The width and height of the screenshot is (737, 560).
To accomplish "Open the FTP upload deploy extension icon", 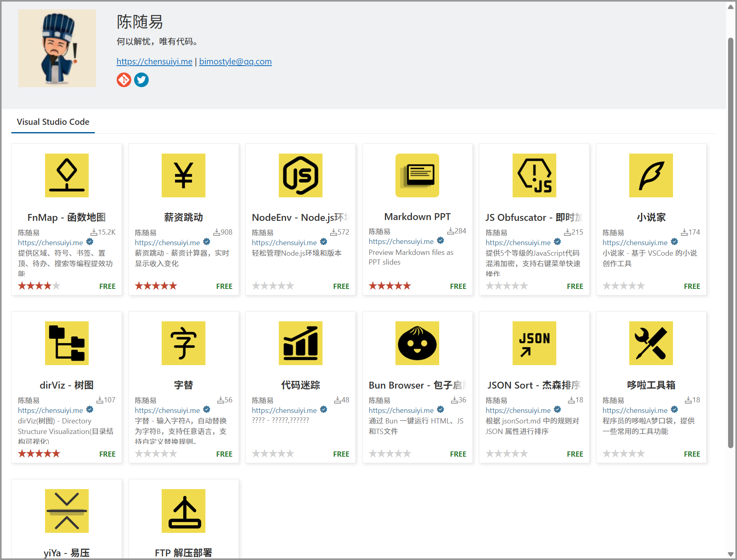I will pos(184,511).
